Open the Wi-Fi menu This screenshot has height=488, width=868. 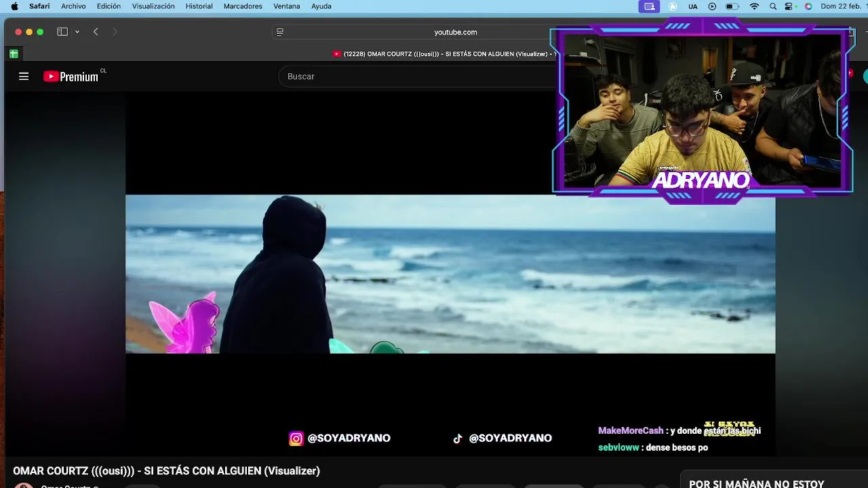tap(754, 6)
